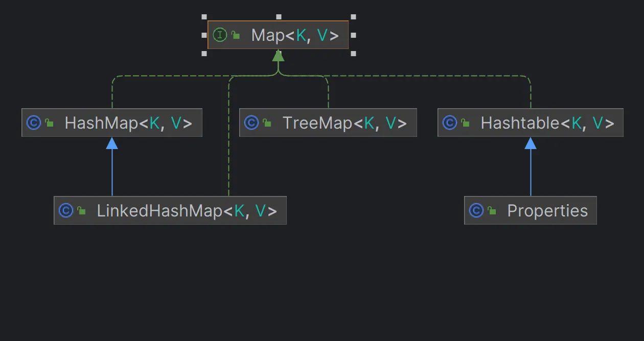
Task: Click the class icon on Hashtable node
Action: coord(449,123)
